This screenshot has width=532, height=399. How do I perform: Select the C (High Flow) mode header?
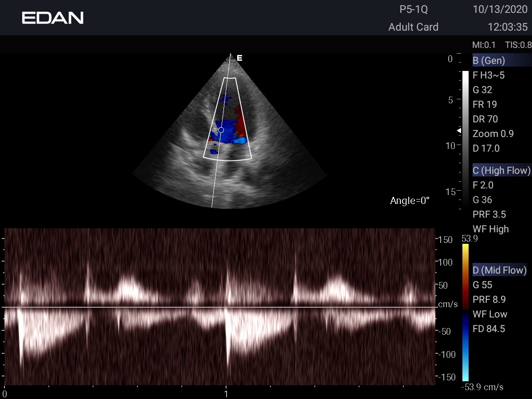pyautogui.click(x=501, y=170)
